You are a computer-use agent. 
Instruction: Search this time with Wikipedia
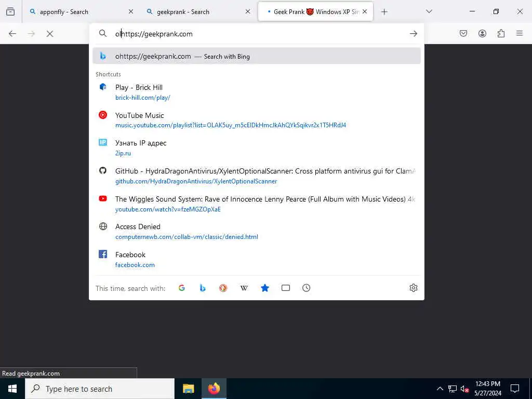tap(244, 288)
